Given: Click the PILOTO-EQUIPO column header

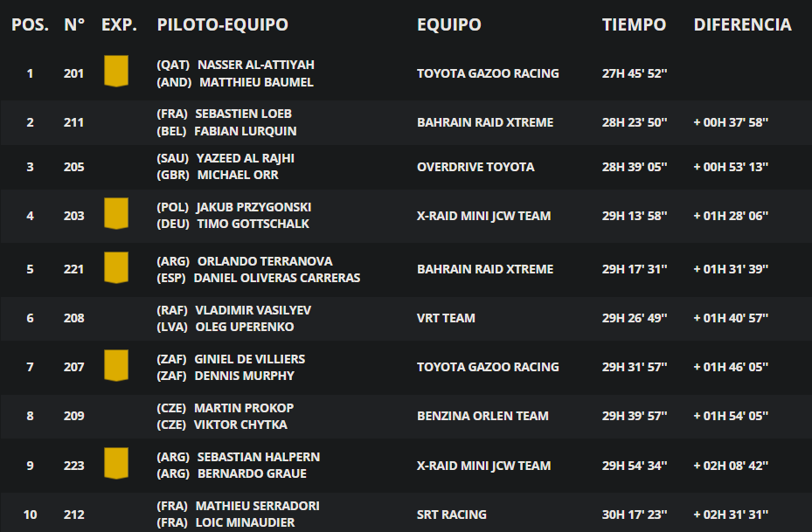Looking at the screenshot, I should click(x=222, y=24).
